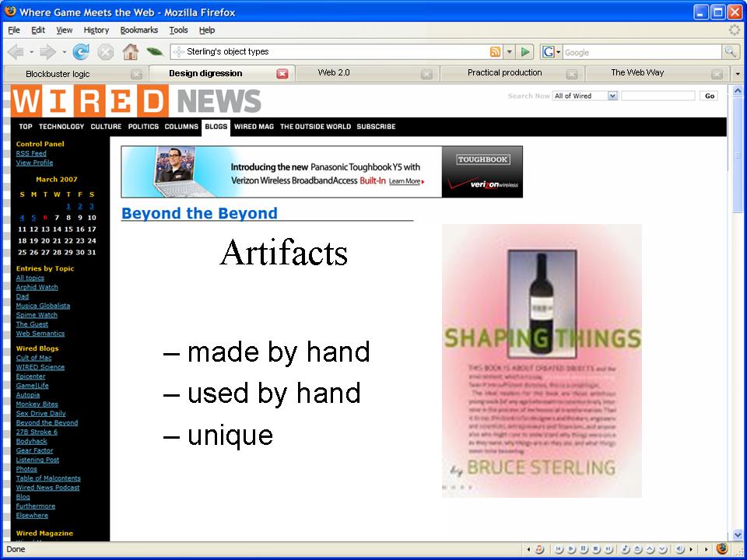Click the Shaping Things book cover image
This screenshot has width=747, height=560.
pyautogui.click(x=542, y=361)
